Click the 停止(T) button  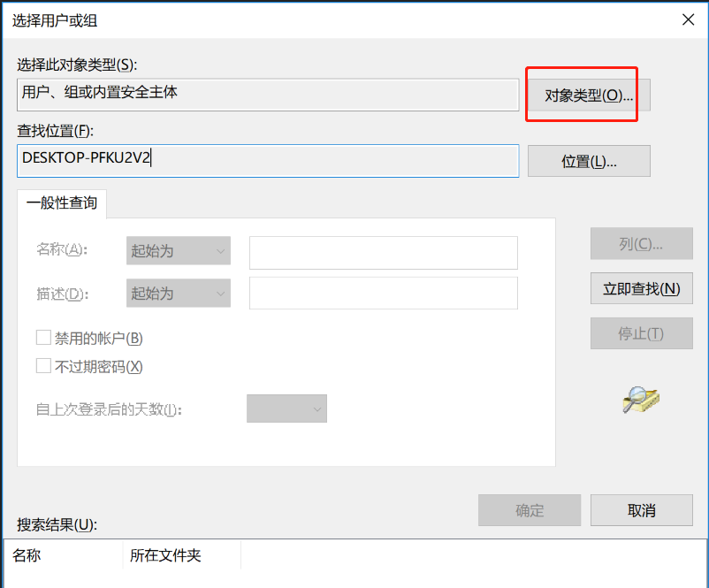641,333
